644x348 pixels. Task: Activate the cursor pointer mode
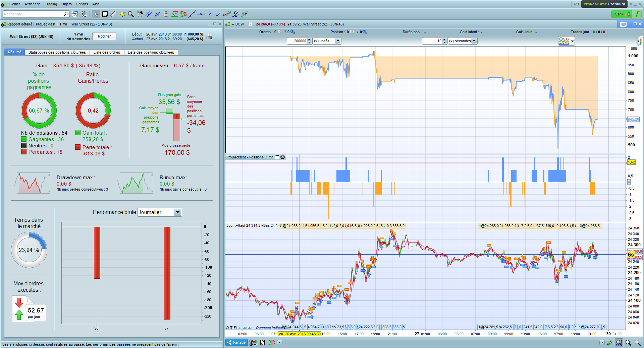point(96,14)
